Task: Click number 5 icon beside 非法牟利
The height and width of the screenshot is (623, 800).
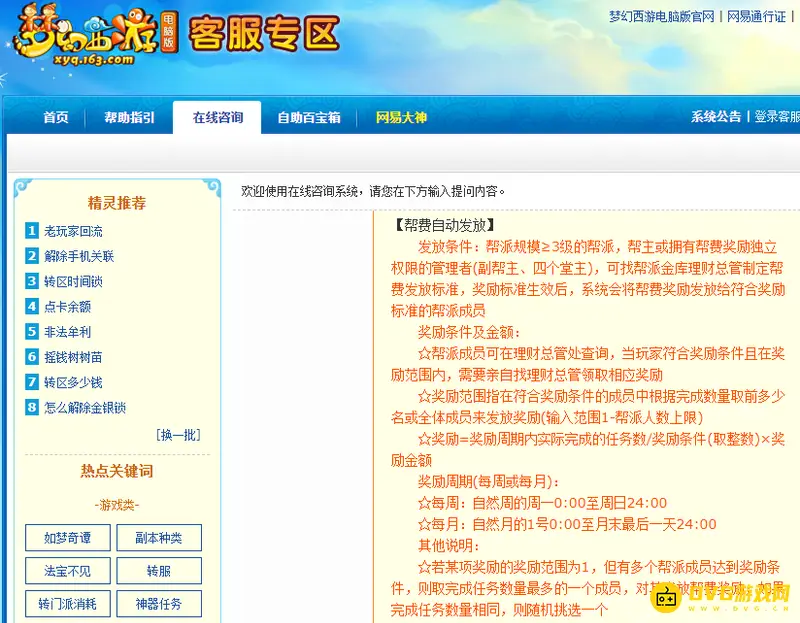Action: tap(32, 332)
